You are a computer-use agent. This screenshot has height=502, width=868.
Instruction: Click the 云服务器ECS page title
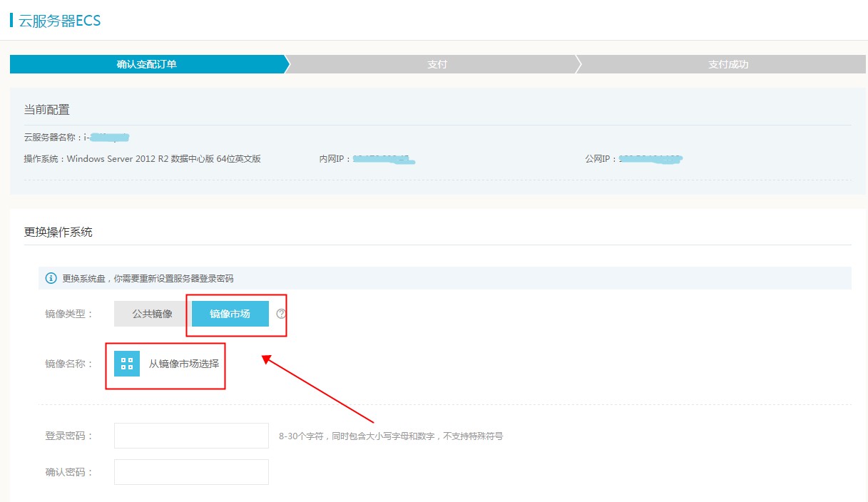(x=59, y=21)
